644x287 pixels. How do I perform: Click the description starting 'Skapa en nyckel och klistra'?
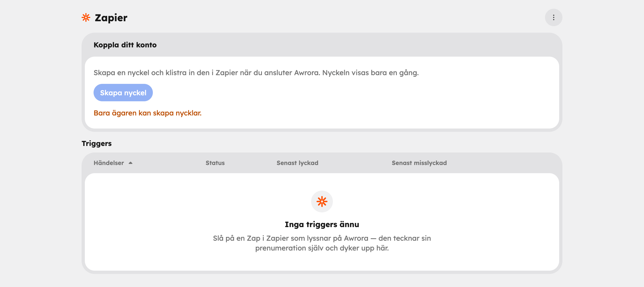point(256,73)
